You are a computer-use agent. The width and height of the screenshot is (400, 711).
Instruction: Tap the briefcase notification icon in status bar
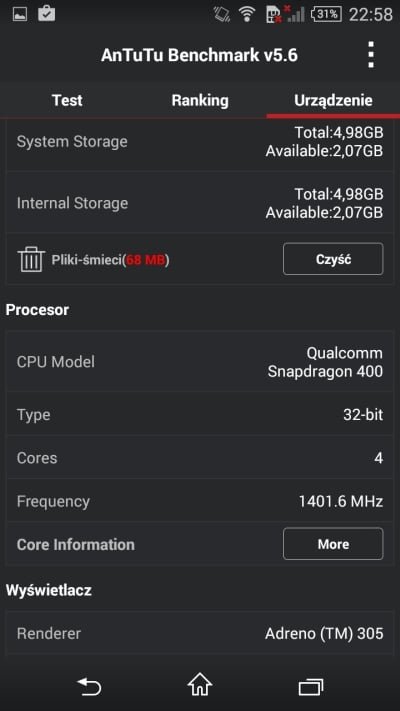click(46, 13)
